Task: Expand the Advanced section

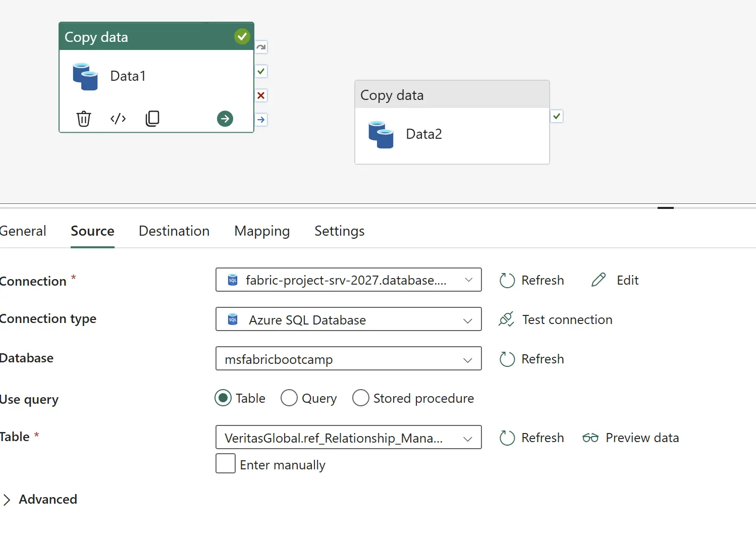Action: click(x=40, y=499)
